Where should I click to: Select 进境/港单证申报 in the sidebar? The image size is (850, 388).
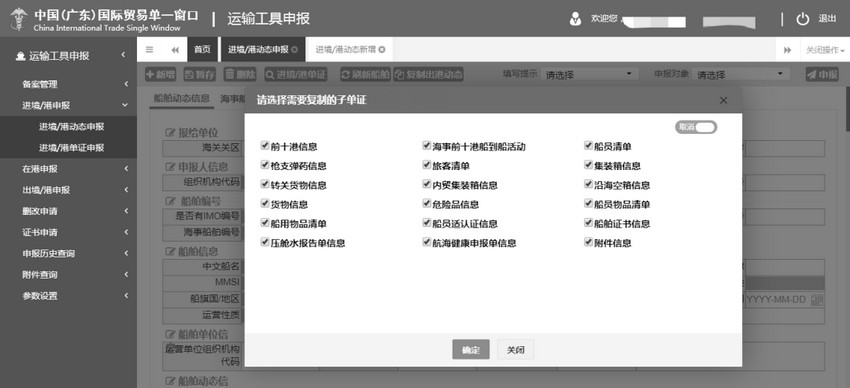(x=71, y=147)
